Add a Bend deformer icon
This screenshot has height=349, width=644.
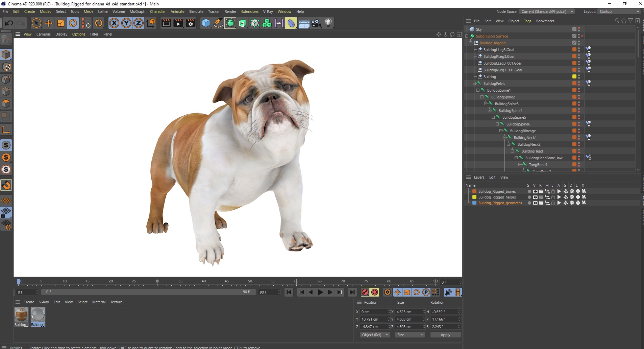(x=291, y=23)
